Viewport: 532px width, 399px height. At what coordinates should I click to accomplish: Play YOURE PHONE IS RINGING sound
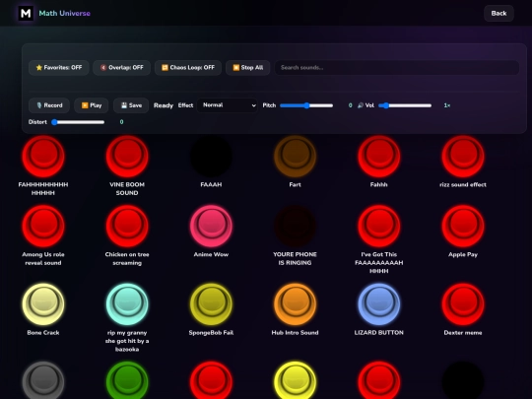295,226
